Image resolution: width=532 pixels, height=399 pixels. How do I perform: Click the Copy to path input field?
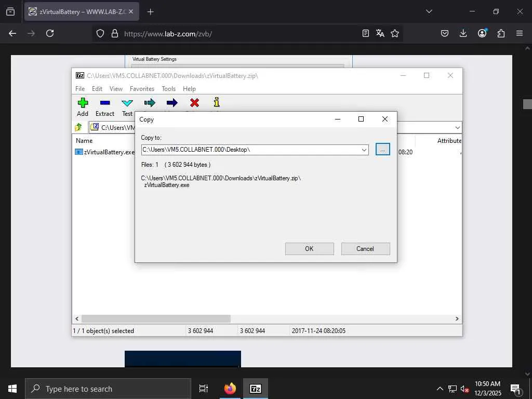(251, 150)
